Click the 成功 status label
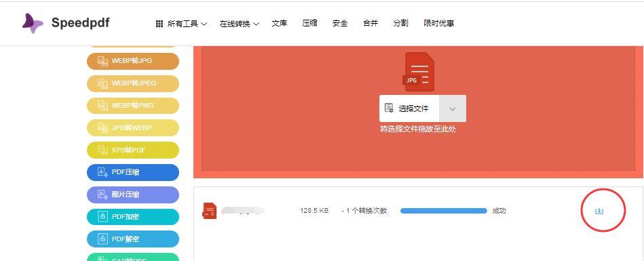The image size is (644, 261). pyautogui.click(x=499, y=211)
